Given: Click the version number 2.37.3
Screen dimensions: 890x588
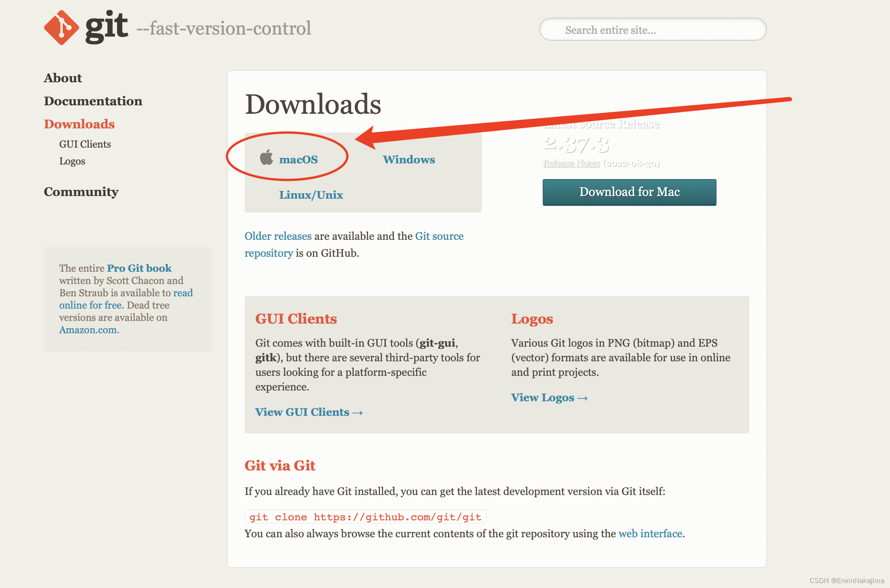Looking at the screenshot, I should pyautogui.click(x=576, y=145).
